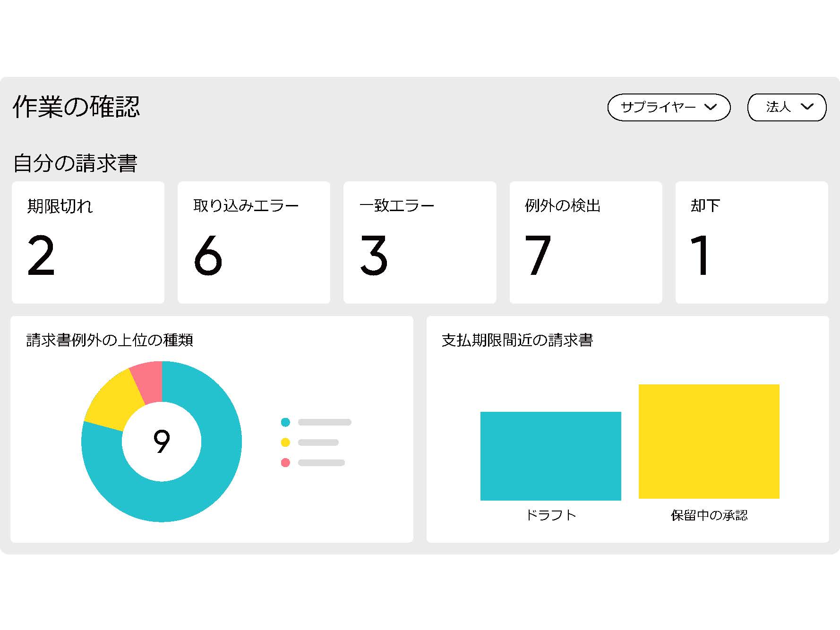Open the サプライヤー dropdown filter
Image resolution: width=840 pixels, height=630 pixels.
coord(669,107)
